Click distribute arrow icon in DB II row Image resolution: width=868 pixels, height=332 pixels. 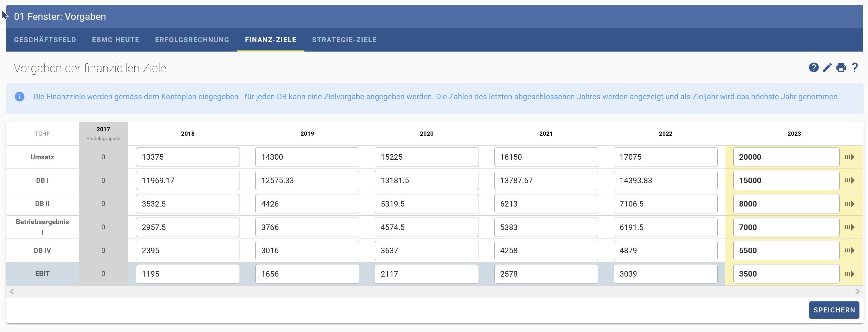850,204
